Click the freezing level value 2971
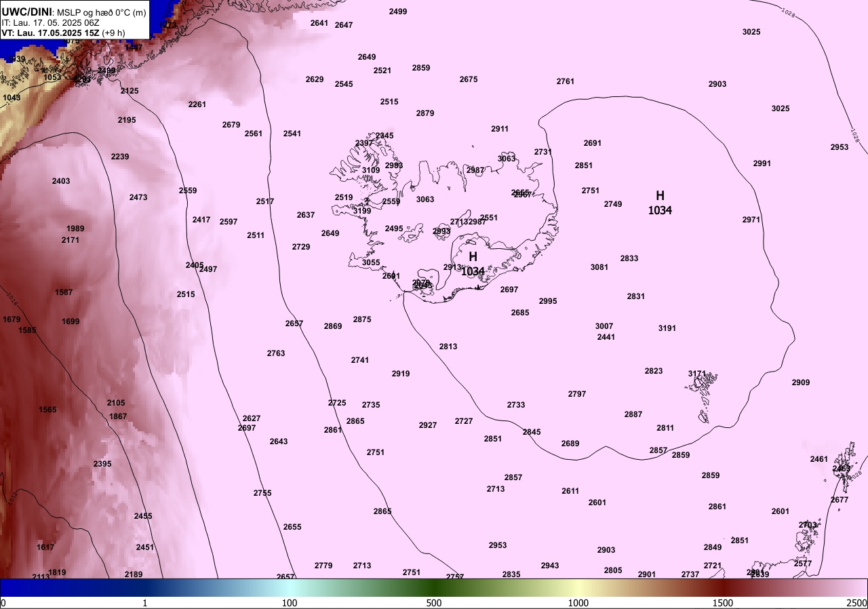 pos(751,220)
